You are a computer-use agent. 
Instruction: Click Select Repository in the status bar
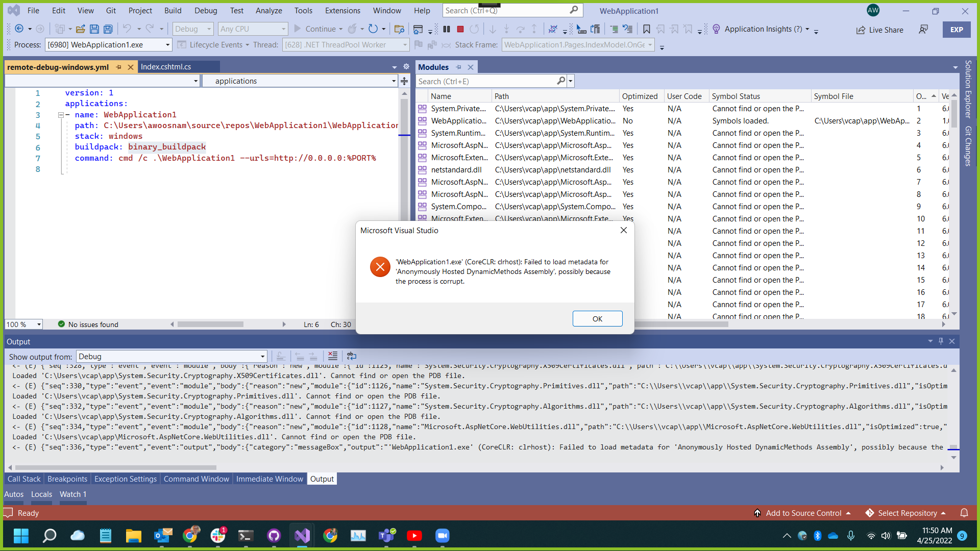910,513
